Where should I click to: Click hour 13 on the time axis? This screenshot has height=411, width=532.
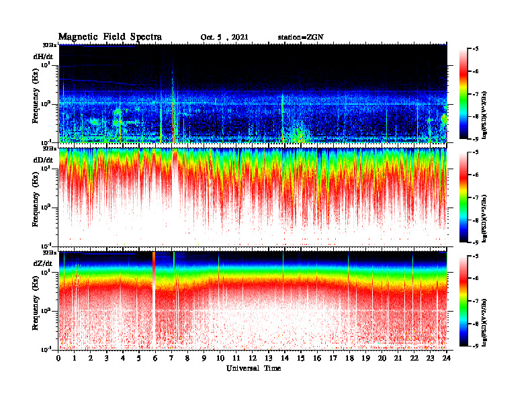click(x=269, y=359)
